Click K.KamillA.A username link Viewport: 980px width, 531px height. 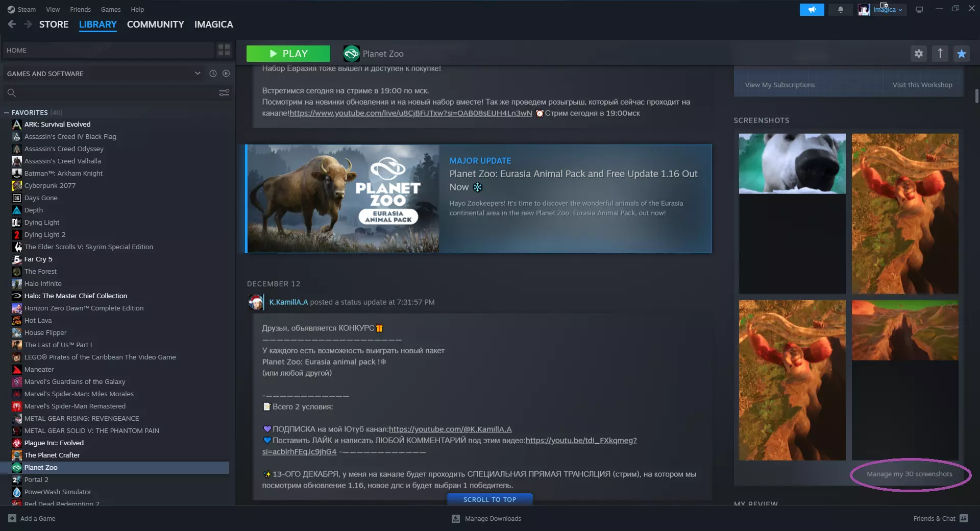288,302
